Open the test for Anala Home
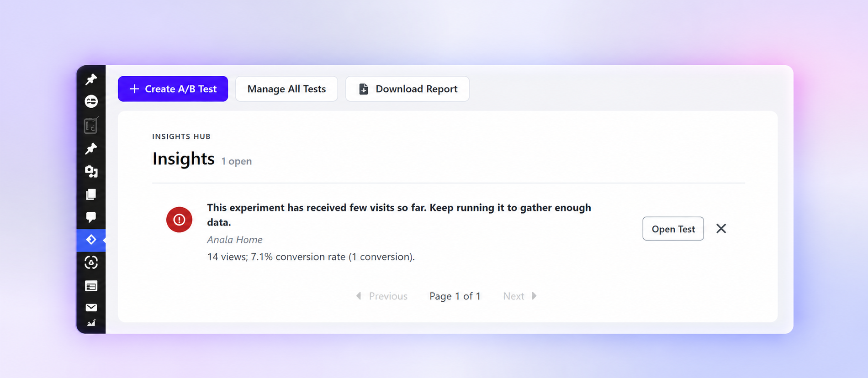868x378 pixels. (x=673, y=229)
